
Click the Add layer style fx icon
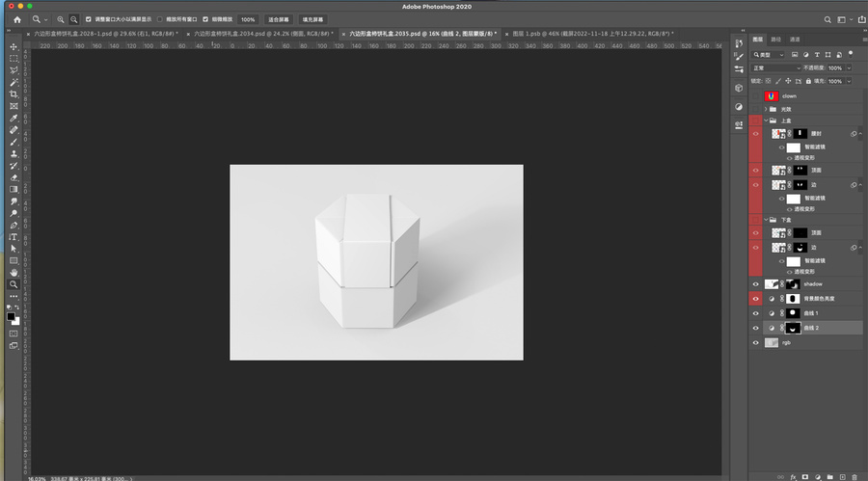(793, 476)
